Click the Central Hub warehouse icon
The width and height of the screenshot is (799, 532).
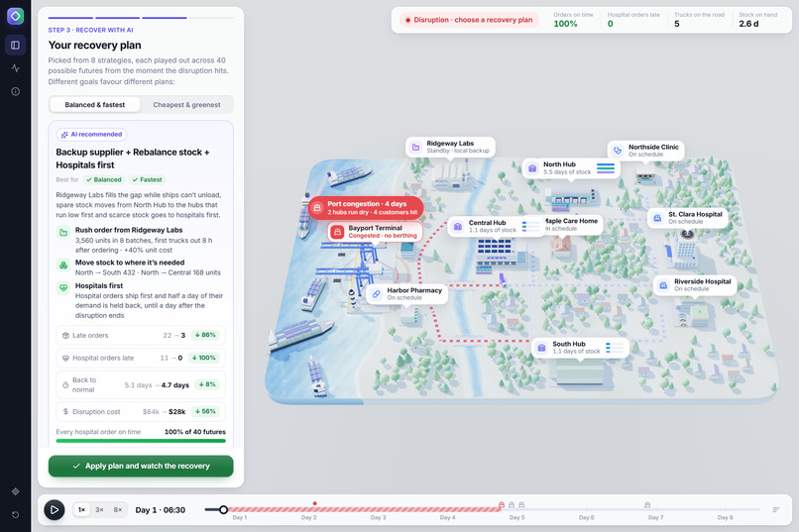coord(458,227)
